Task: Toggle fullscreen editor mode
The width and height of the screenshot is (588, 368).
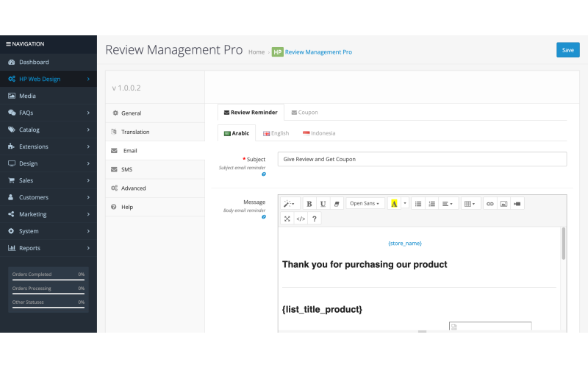Action: point(287,219)
